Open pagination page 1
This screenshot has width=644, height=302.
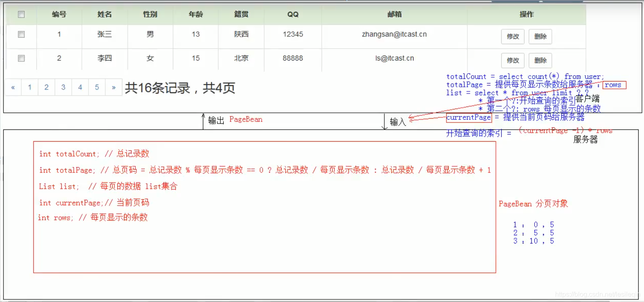point(30,87)
